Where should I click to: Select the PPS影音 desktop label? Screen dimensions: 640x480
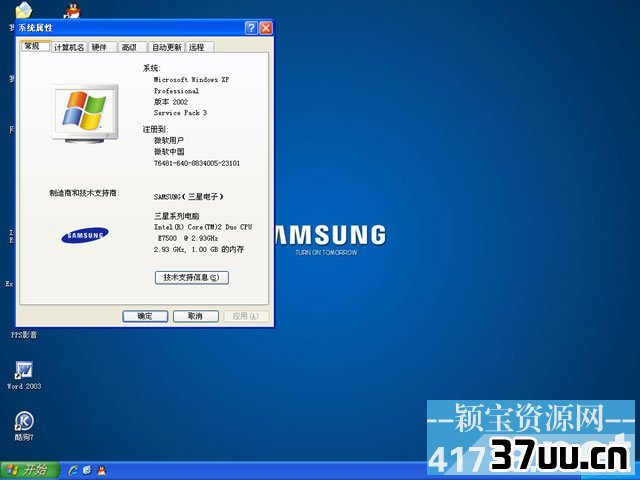pos(24,335)
